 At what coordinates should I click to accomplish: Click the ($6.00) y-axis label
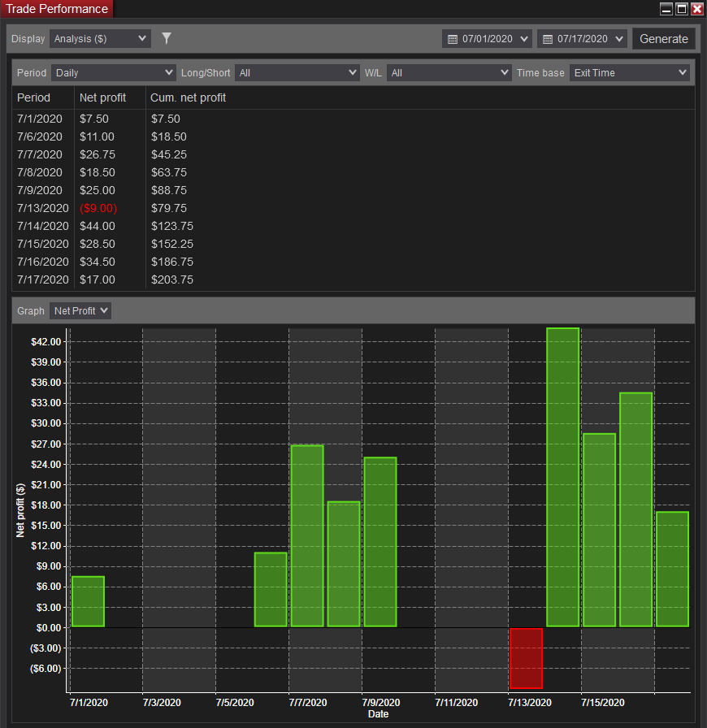[x=46, y=669]
